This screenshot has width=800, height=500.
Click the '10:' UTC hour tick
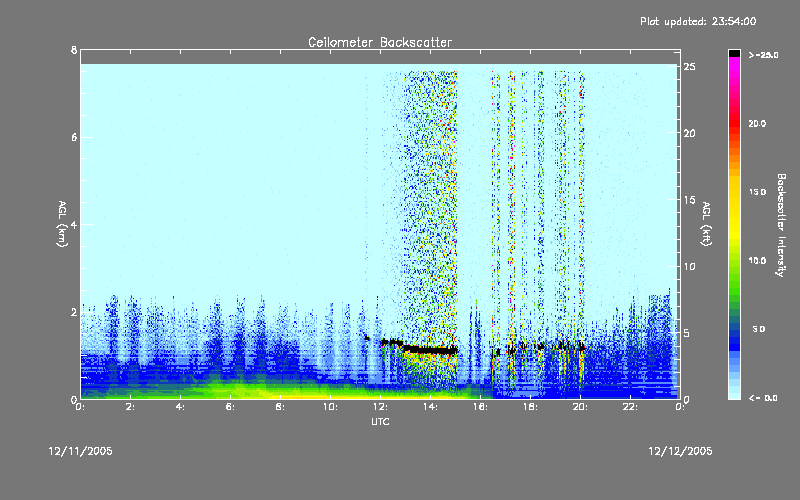(331, 407)
